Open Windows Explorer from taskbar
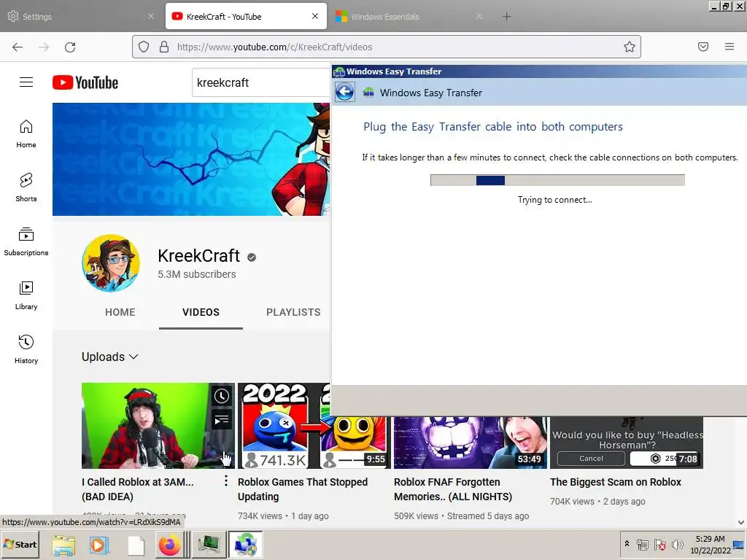 coord(63,545)
